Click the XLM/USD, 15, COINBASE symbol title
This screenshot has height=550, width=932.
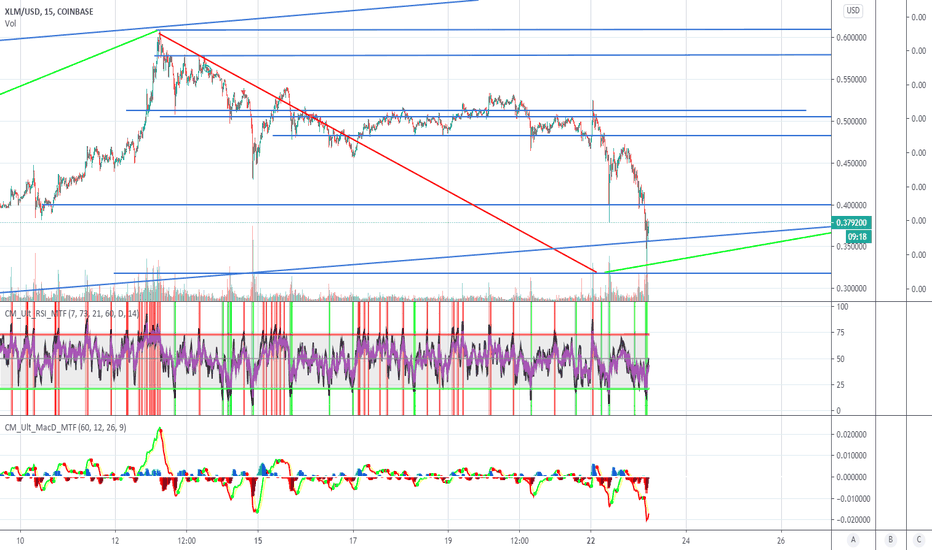pos(49,11)
